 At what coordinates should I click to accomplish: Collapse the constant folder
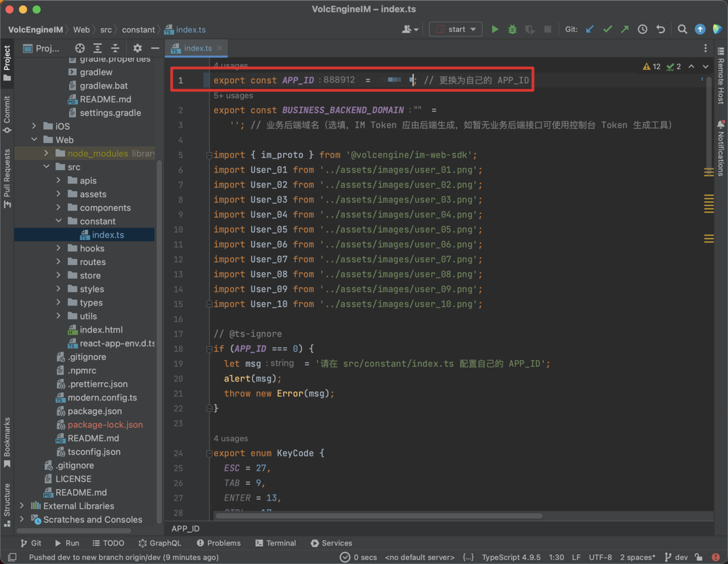[58, 221]
